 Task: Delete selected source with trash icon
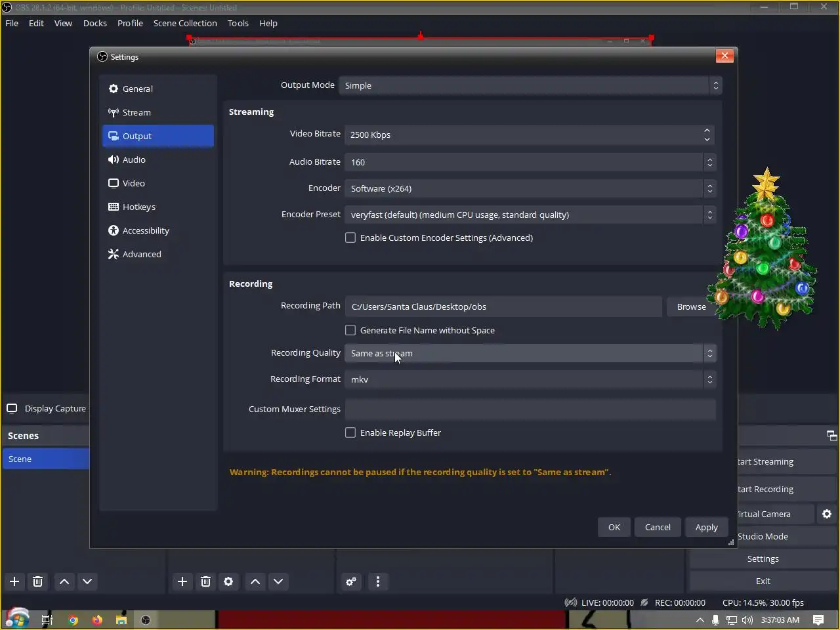coord(205,581)
